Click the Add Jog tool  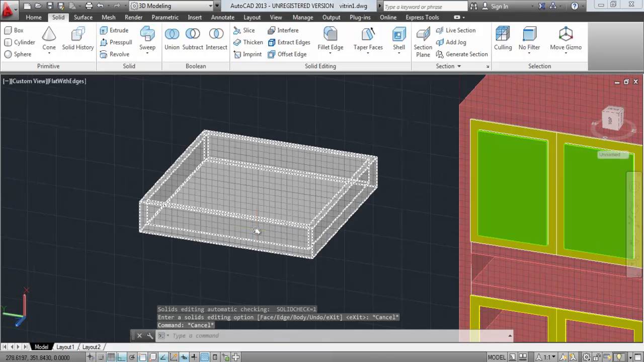point(451,42)
